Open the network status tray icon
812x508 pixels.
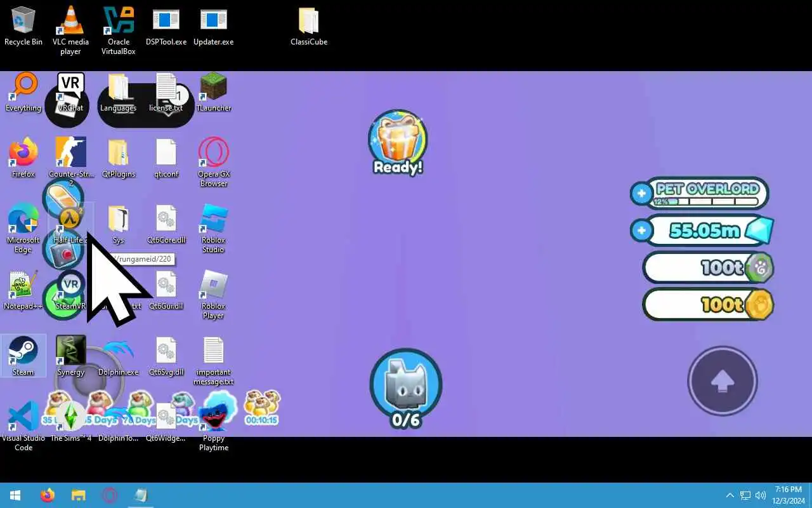[745, 495]
